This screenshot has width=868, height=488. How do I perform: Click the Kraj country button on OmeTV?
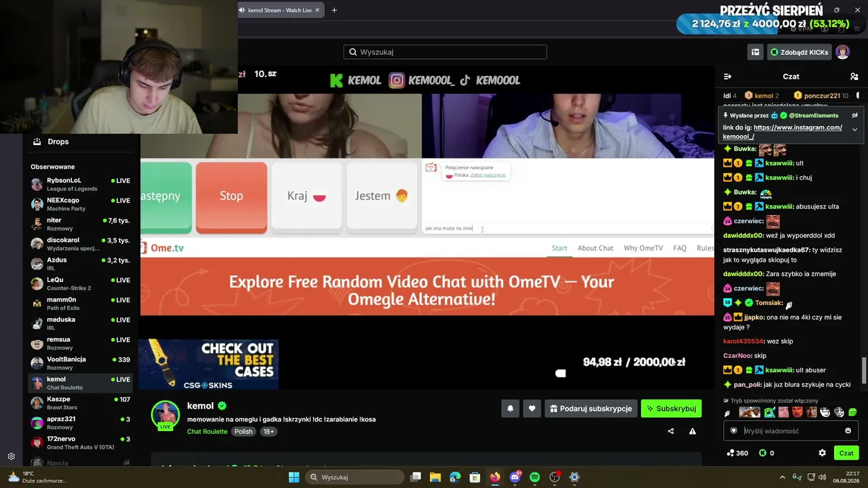click(x=307, y=197)
